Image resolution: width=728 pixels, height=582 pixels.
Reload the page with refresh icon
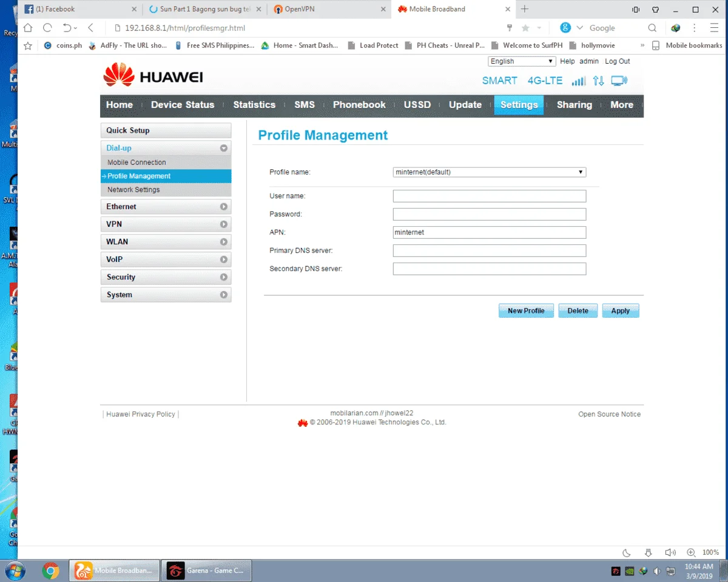[47, 28]
